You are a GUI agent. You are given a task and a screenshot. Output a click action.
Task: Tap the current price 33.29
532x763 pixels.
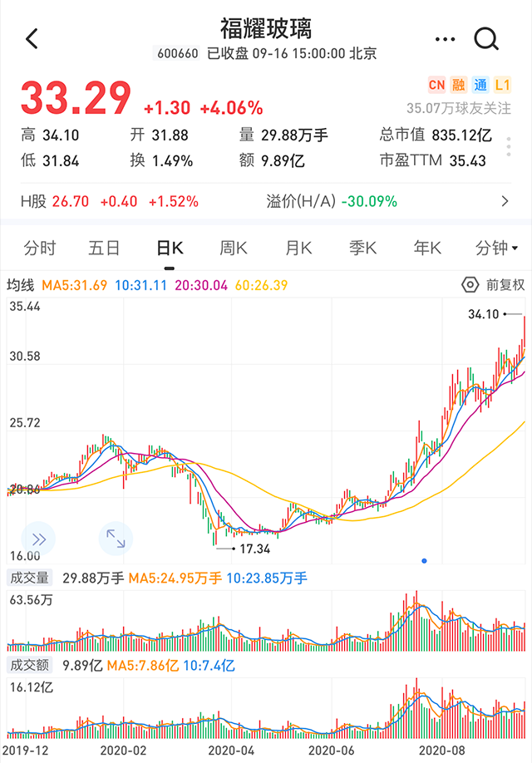(76, 98)
